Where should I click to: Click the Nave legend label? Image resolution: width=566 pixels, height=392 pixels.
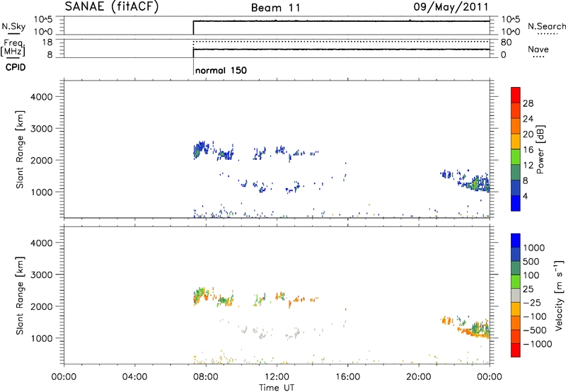[x=538, y=50]
